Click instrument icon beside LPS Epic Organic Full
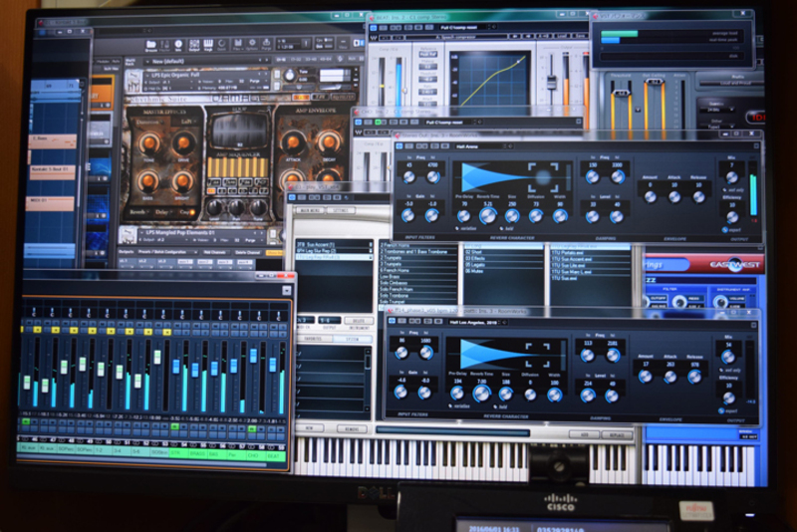 tap(133, 82)
